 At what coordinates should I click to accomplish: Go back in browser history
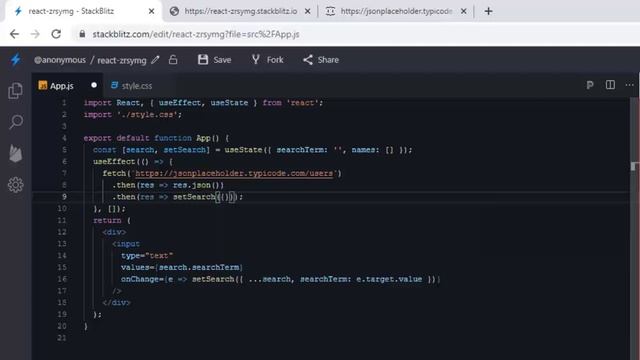14,34
